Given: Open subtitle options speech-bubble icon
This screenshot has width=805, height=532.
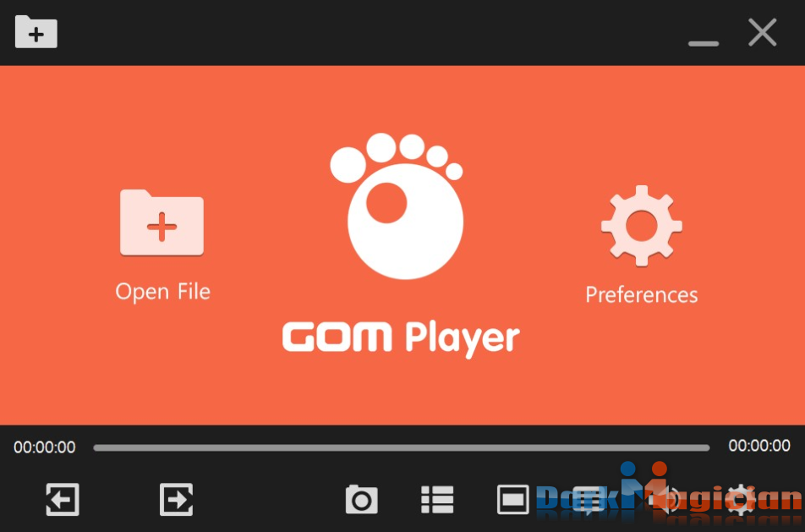Looking at the screenshot, I should [589, 500].
